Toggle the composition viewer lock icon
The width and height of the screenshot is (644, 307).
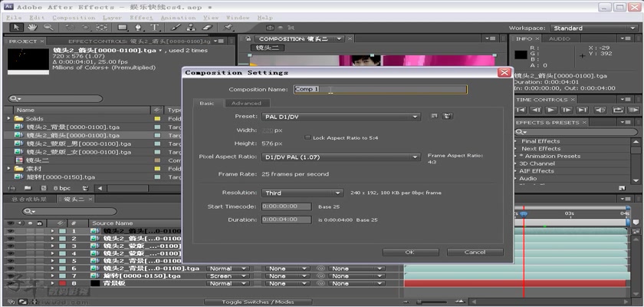(248, 38)
